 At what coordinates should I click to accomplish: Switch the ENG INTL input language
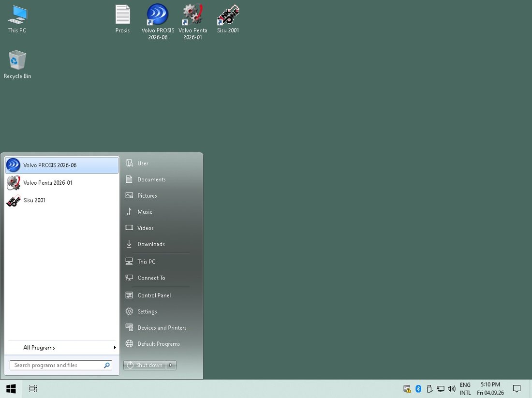tap(465, 389)
